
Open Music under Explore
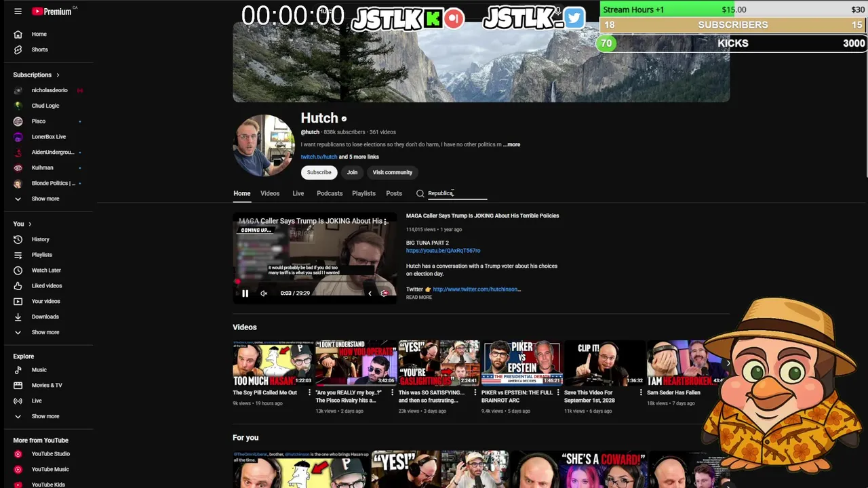click(x=39, y=370)
